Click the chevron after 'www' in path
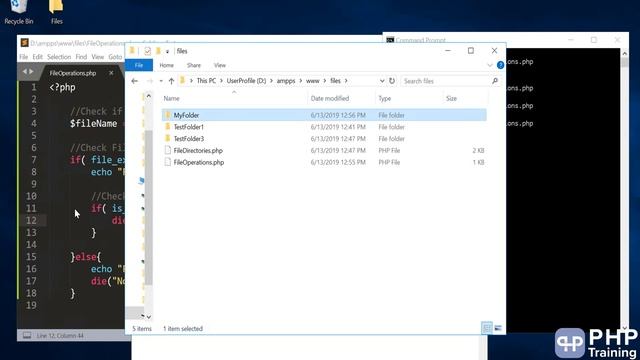The width and height of the screenshot is (640, 360). pos(325,81)
